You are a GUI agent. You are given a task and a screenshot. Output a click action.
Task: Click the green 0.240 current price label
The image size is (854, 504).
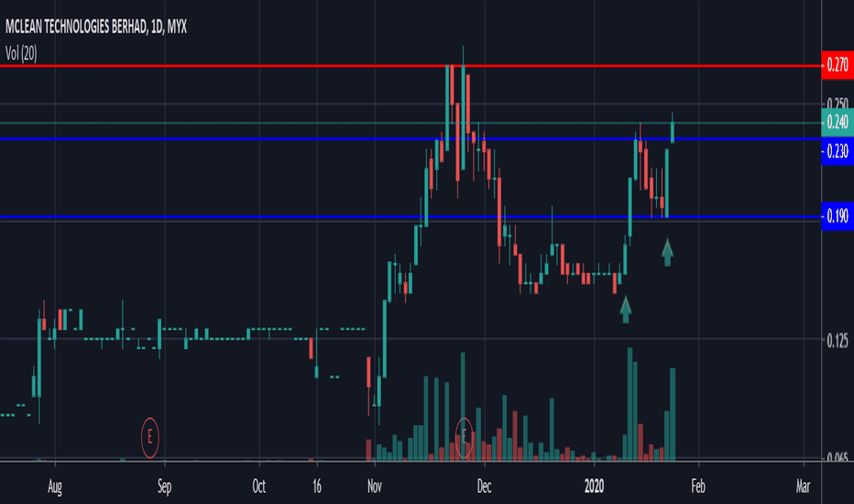point(838,122)
